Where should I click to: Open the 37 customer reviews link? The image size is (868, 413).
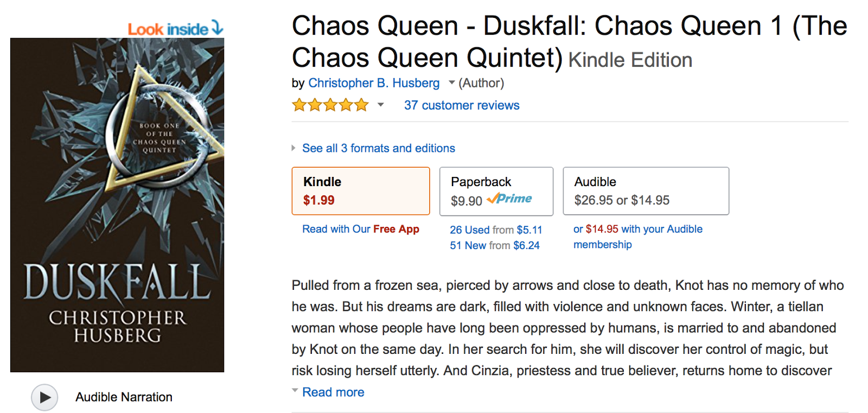pyautogui.click(x=462, y=105)
